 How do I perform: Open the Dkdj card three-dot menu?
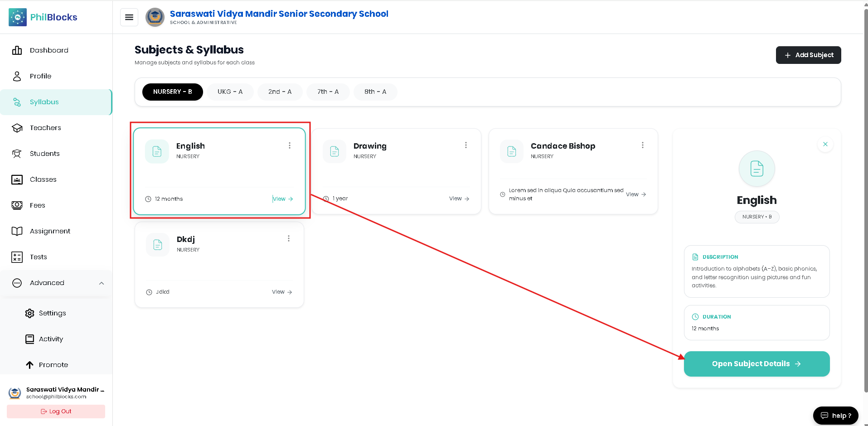289,238
